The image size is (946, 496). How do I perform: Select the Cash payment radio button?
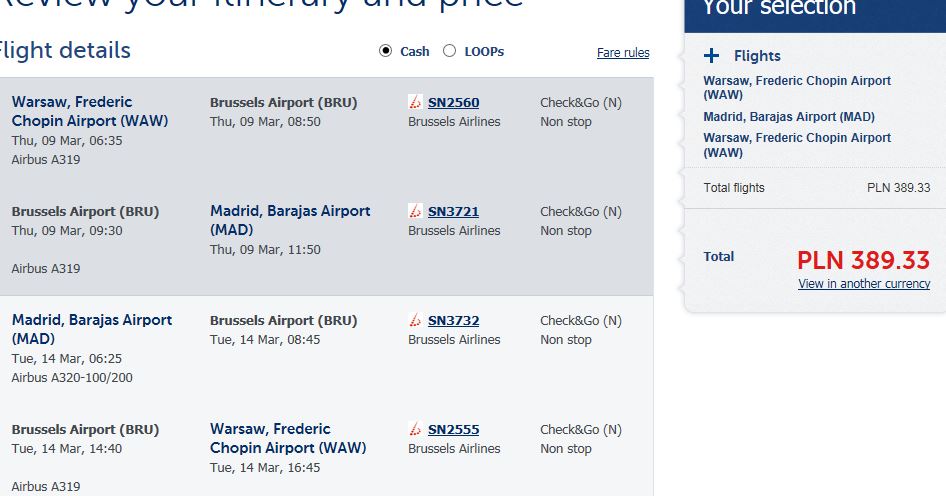[x=386, y=51]
